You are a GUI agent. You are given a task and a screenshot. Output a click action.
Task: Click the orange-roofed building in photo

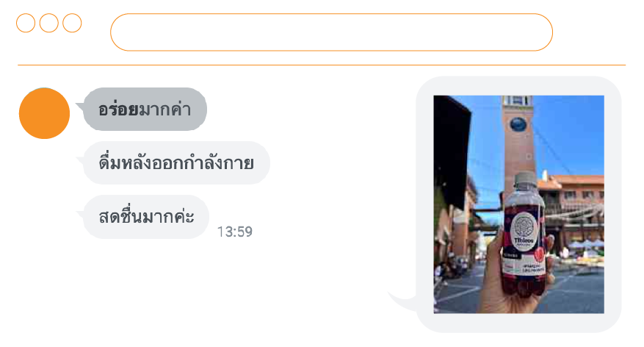coord(575,206)
